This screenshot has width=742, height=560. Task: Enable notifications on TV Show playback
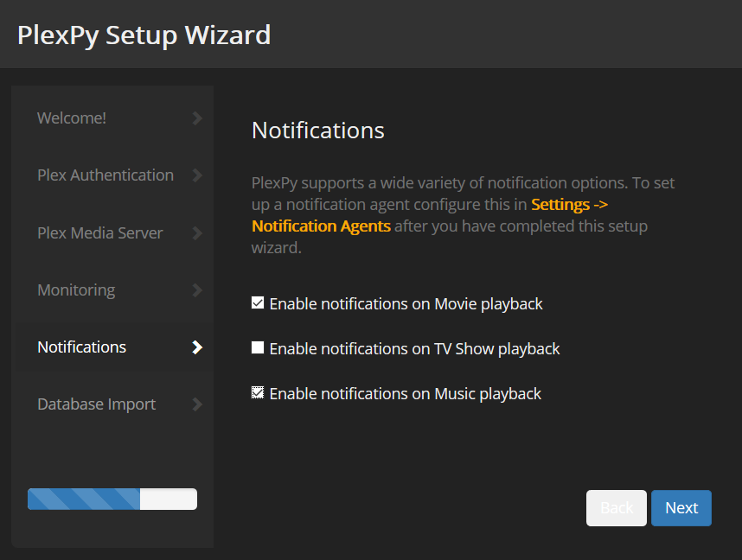(257, 347)
